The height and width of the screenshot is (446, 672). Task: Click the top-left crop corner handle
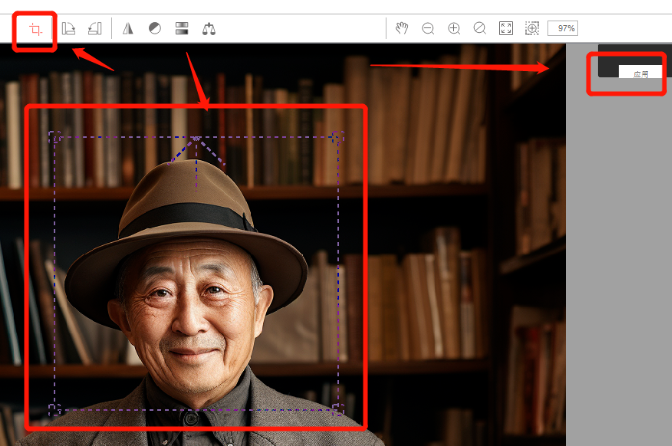(x=55, y=137)
